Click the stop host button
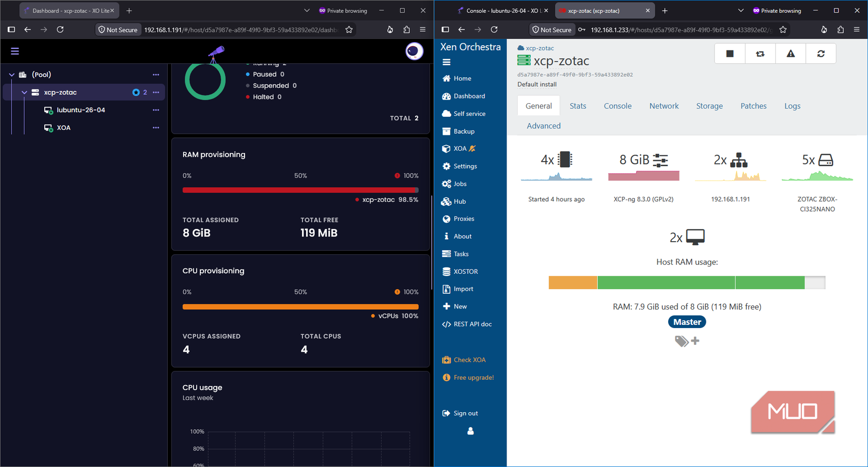868x467 pixels. pyautogui.click(x=730, y=54)
